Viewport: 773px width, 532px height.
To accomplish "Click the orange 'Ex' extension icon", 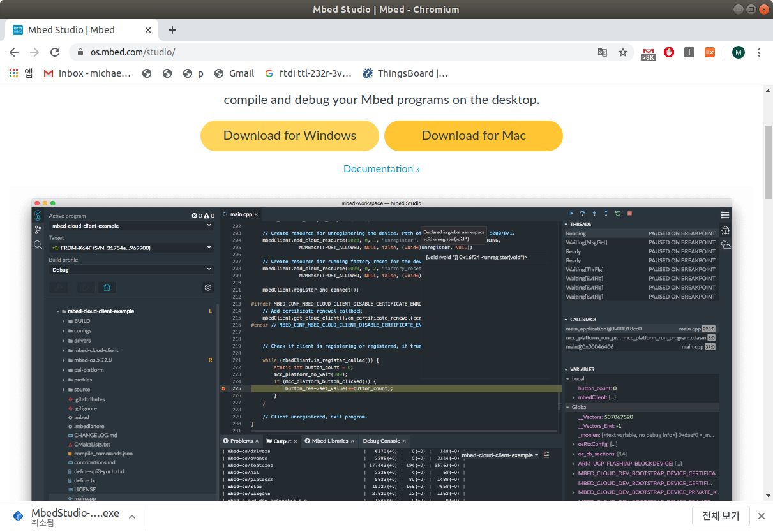I will coord(710,52).
